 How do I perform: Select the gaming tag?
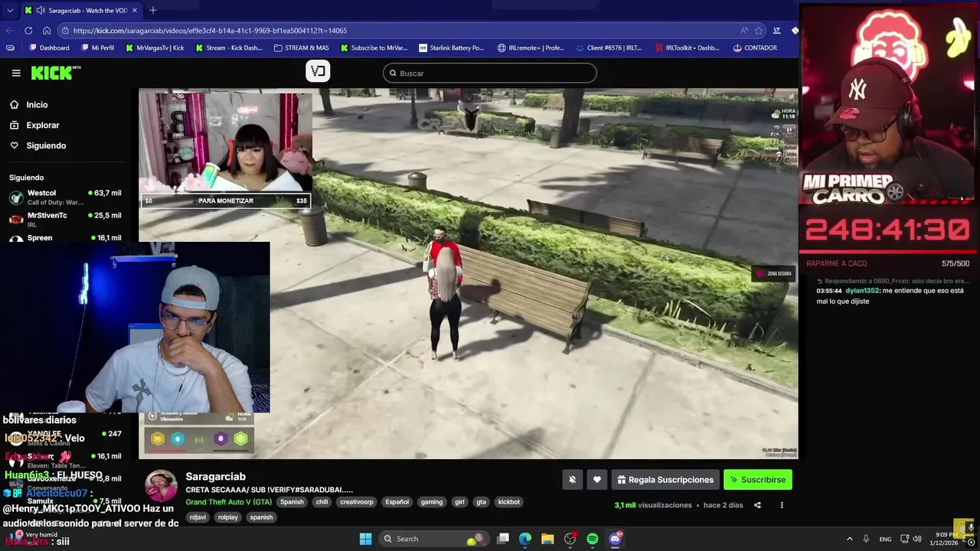[x=432, y=502]
